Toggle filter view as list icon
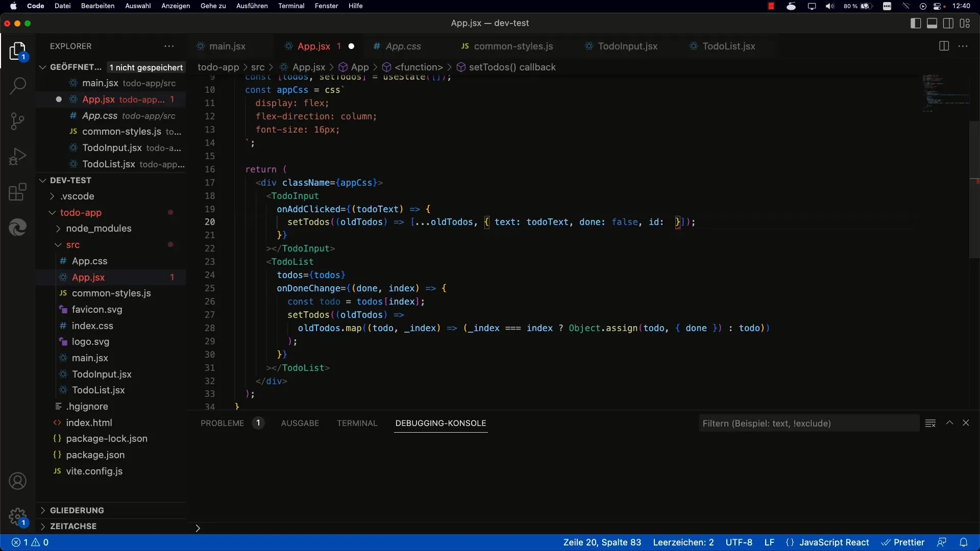This screenshot has width=980, height=551. 930,423
